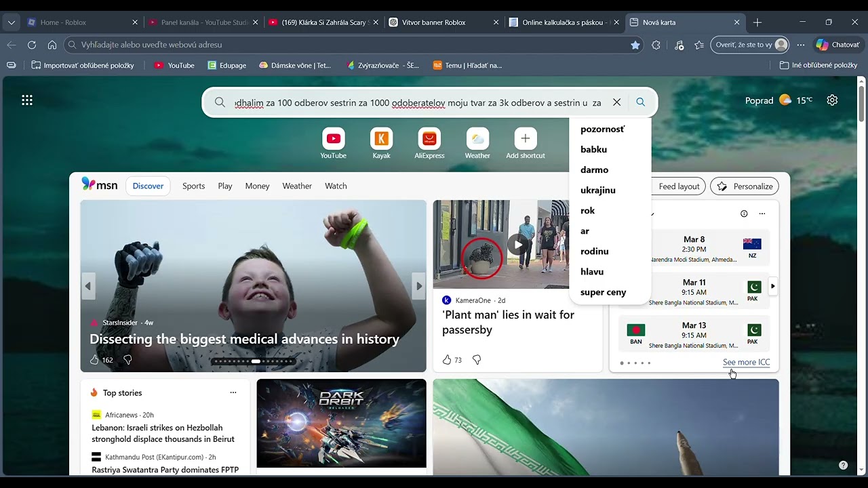Open the Zvýrazňovače bookmark
This screenshot has height=488, width=868.
pyautogui.click(x=383, y=66)
